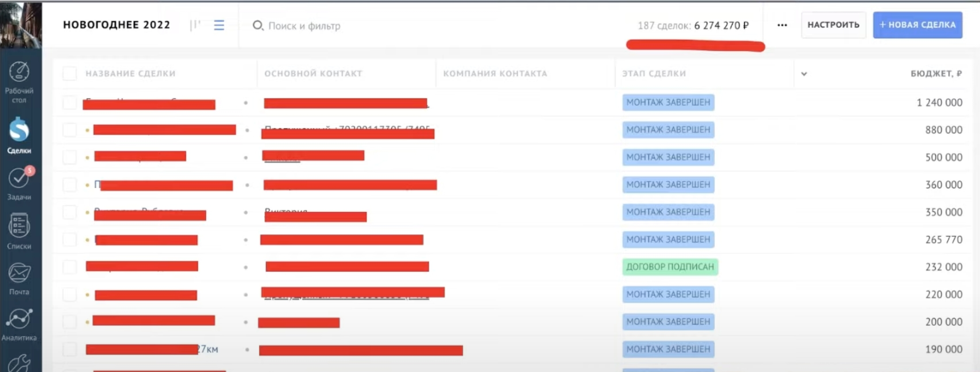Click budget value 880 000
The width and height of the screenshot is (980, 372).
[944, 130]
